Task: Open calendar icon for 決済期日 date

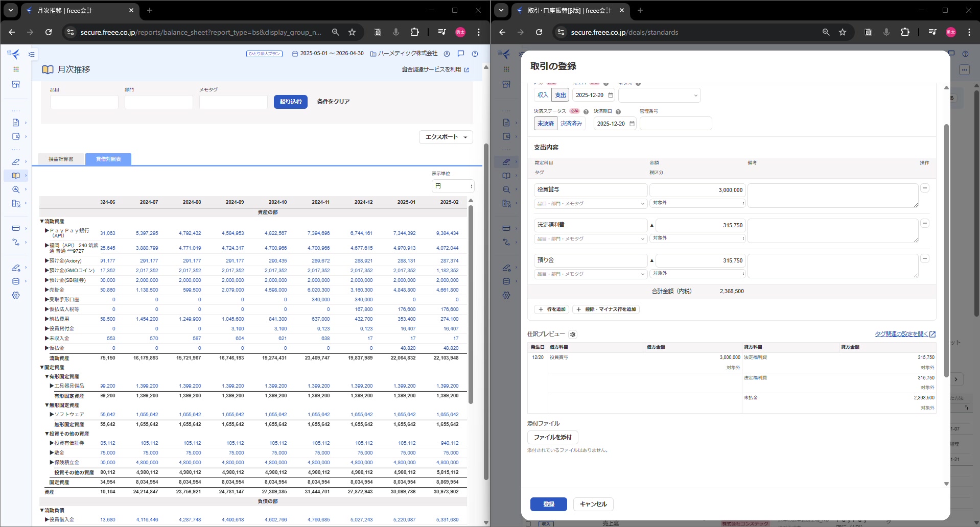Action: [x=632, y=124]
